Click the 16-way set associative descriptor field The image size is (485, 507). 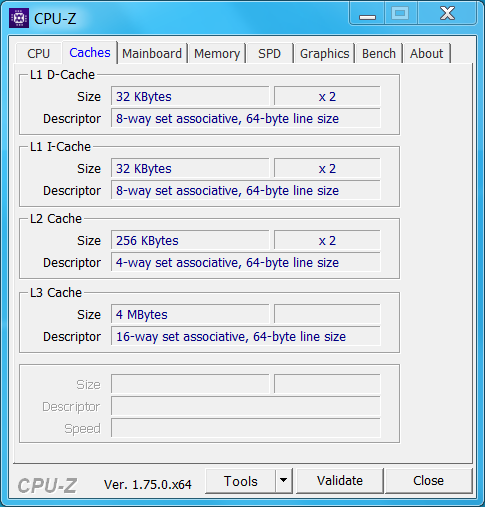point(246,336)
